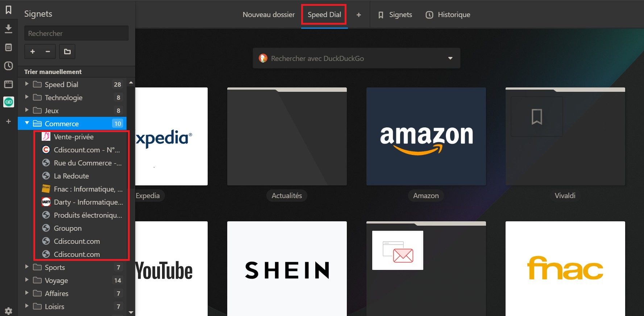Open Darty - Informatique bookmark

(82, 202)
